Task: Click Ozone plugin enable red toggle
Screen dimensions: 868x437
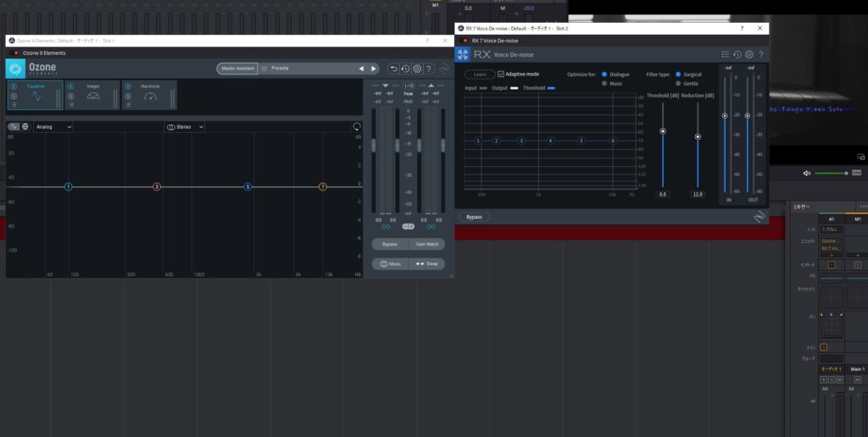Action: (x=15, y=53)
